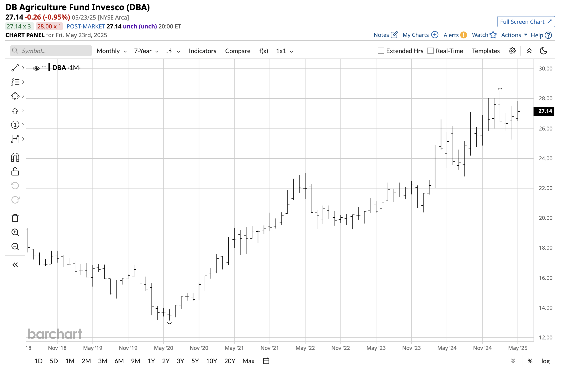Select the 10Y timeframe tab

(211, 361)
